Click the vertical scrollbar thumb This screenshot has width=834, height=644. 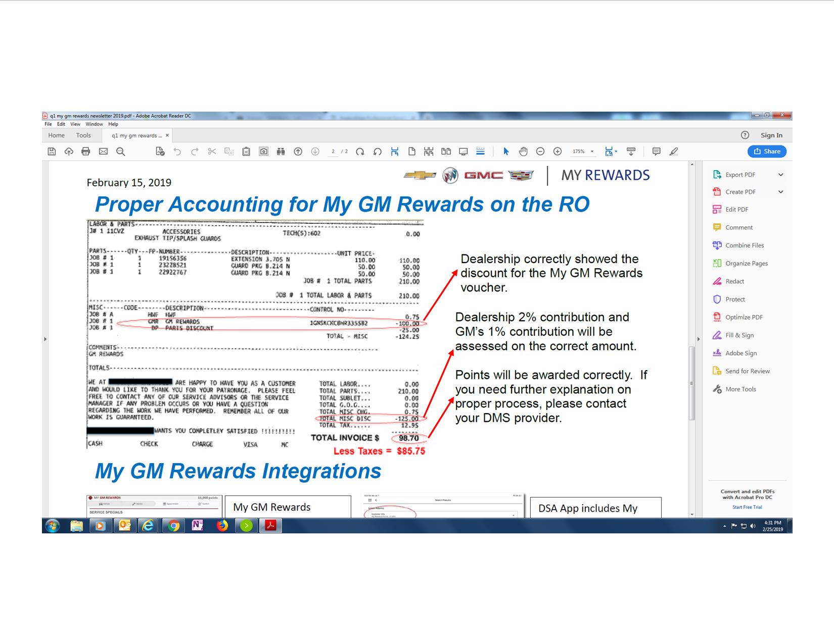coord(692,383)
